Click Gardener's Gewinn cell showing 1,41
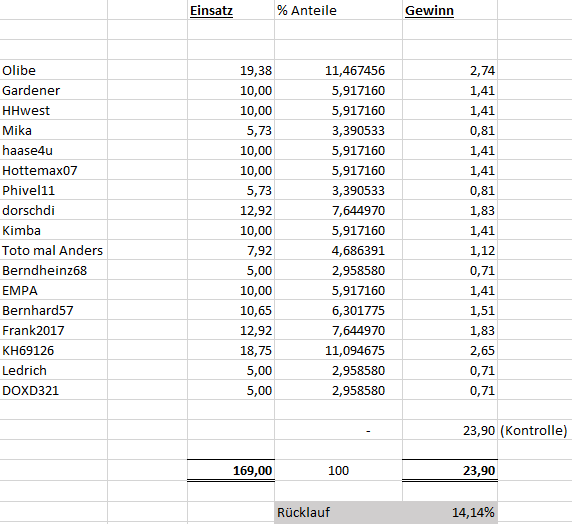572x524 pixels. (x=450, y=90)
